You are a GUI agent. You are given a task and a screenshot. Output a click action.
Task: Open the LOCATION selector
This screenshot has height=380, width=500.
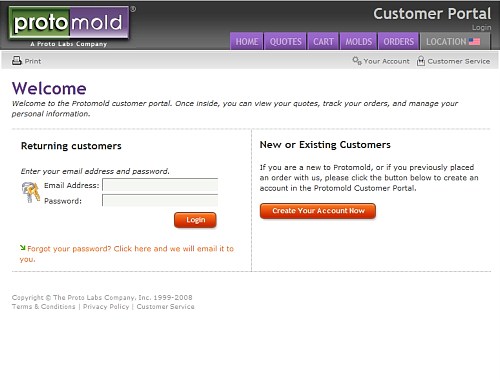455,41
